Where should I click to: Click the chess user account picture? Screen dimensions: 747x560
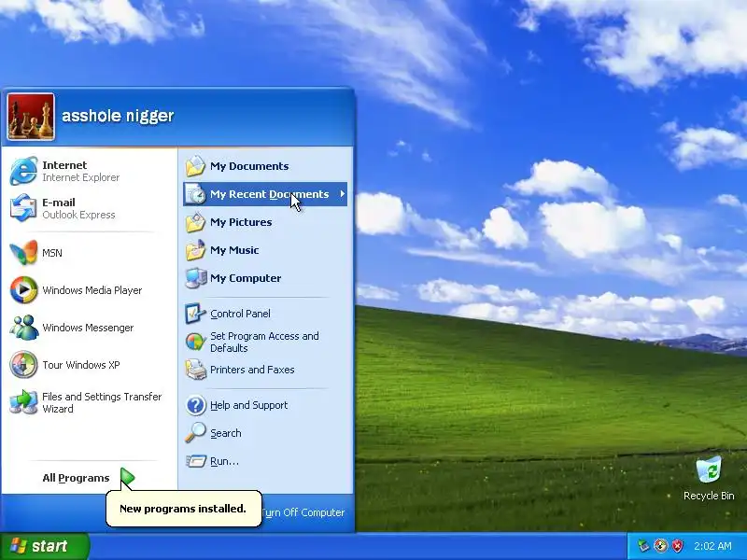coord(31,117)
